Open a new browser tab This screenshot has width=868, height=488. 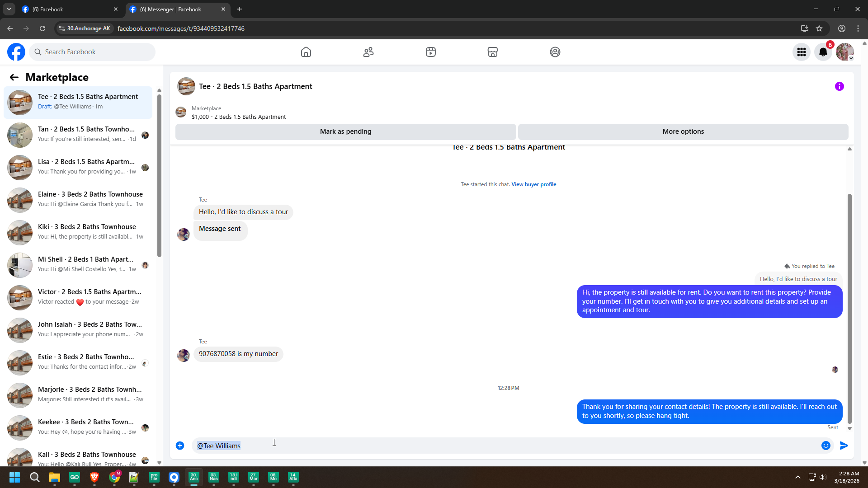click(x=240, y=9)
